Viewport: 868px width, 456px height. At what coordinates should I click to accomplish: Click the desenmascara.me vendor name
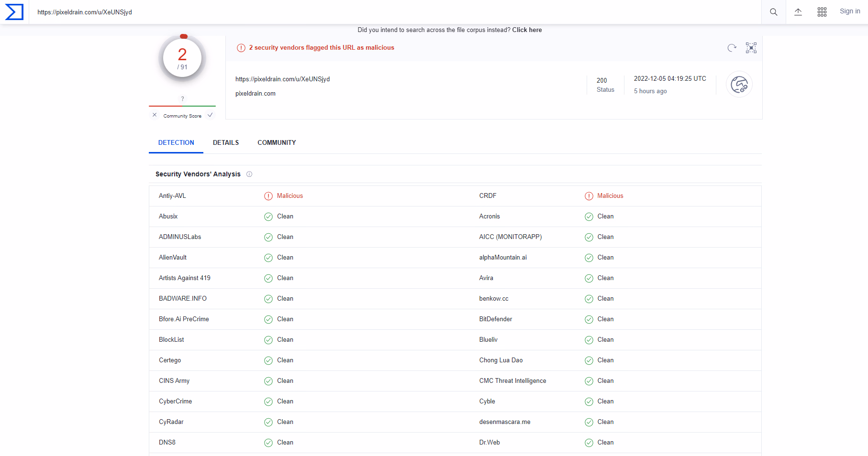coord(505,422)
